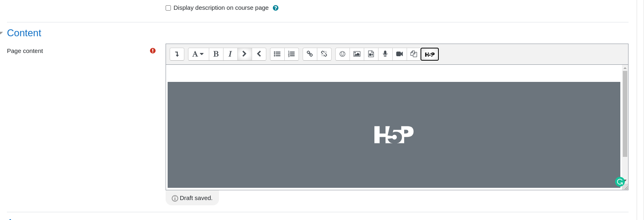Collapse the Content section
The width and height of the screenshot is (644, 220).
click(1, 33)
